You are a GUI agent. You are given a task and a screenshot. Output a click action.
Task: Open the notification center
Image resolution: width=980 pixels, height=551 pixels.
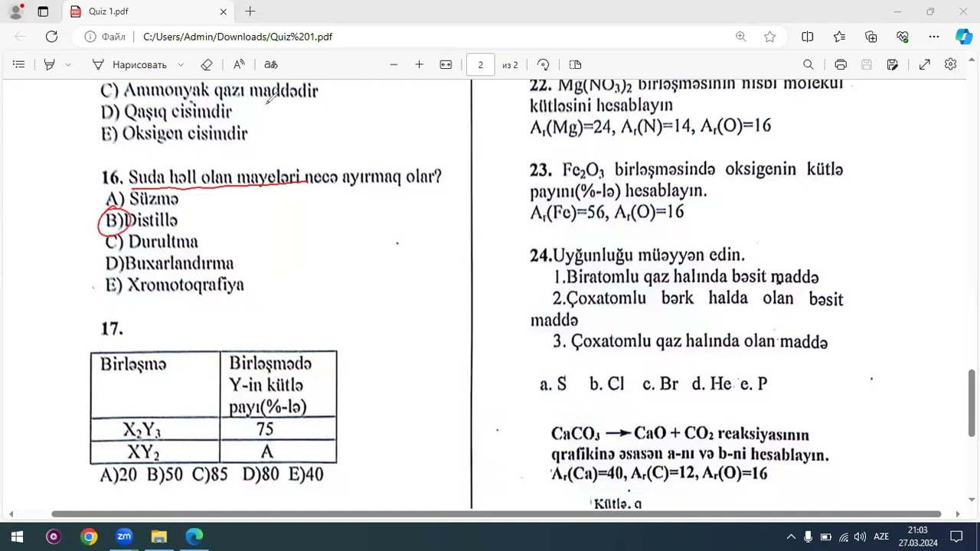coord(956,536)
